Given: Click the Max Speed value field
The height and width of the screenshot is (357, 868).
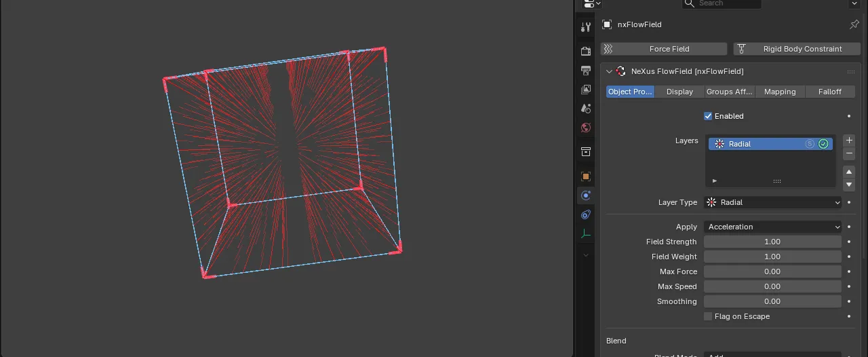Looking at the screenshot, I should tap(773, 286).
